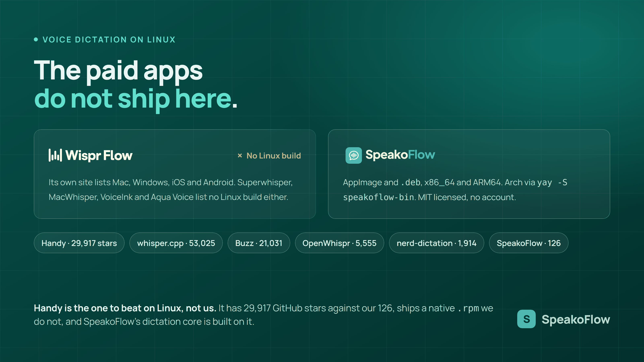Click the green dot before Voice Dictation heading
The width and height of the screenshot is (644, 362).
[36, 39]
